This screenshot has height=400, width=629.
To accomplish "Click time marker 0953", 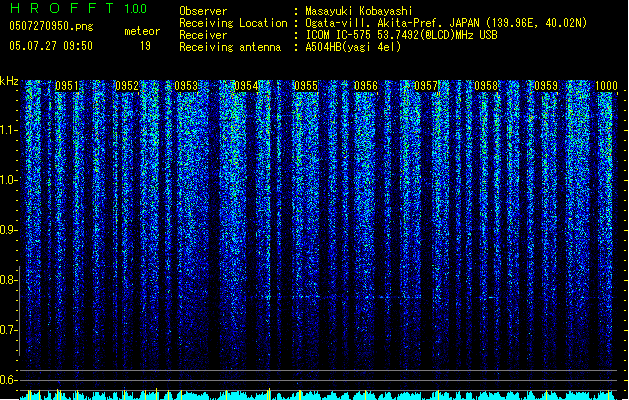I will (x=186, y=86).
